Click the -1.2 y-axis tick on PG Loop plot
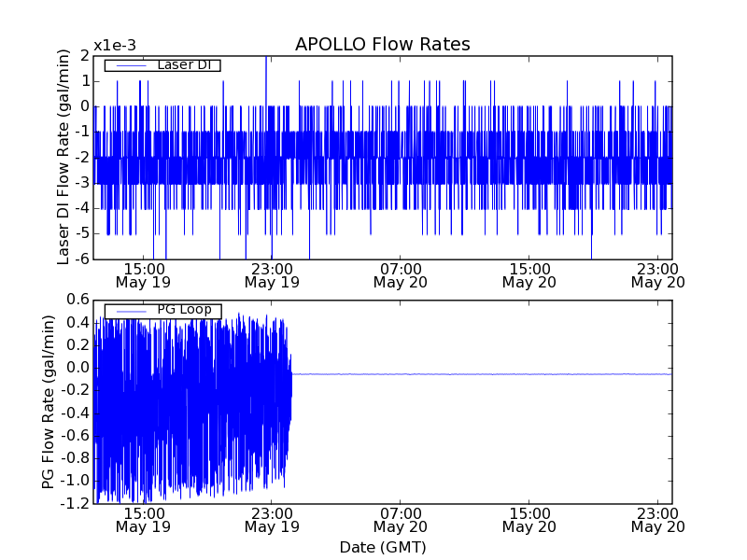 (76, 504)
